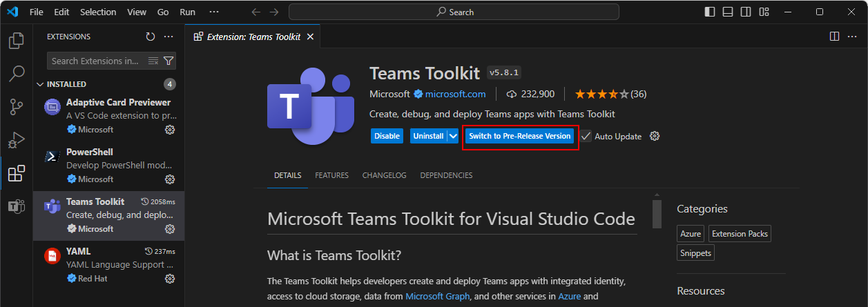Open the Uninstall dropdown arrow
868x307 pixels.
(453, 136)
